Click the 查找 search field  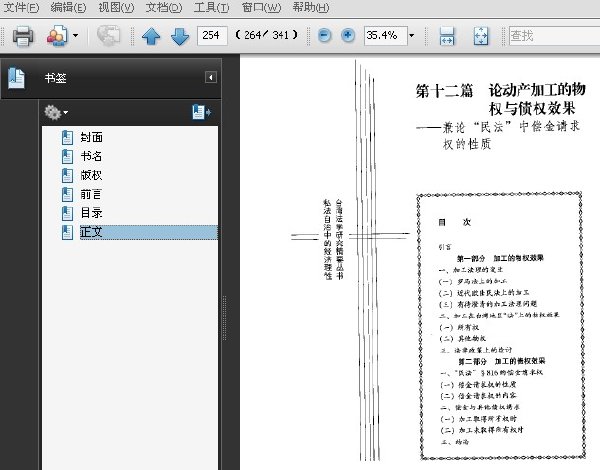pyautogui.click(x=554, y=36)
